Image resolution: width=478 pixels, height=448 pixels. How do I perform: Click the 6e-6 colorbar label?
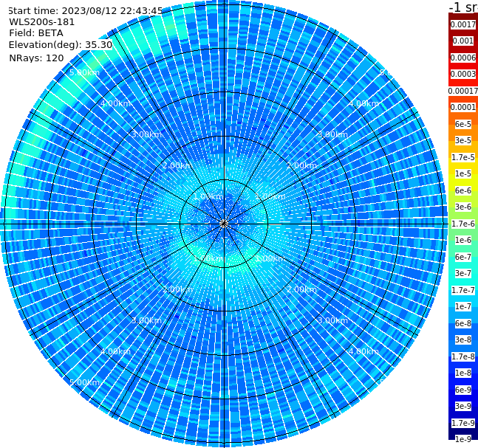(463, 190)
